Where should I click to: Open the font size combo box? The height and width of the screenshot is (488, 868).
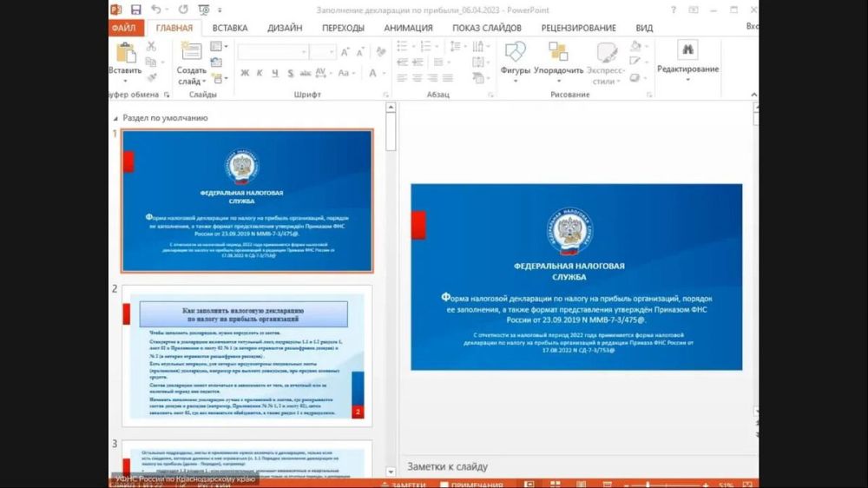323,52
